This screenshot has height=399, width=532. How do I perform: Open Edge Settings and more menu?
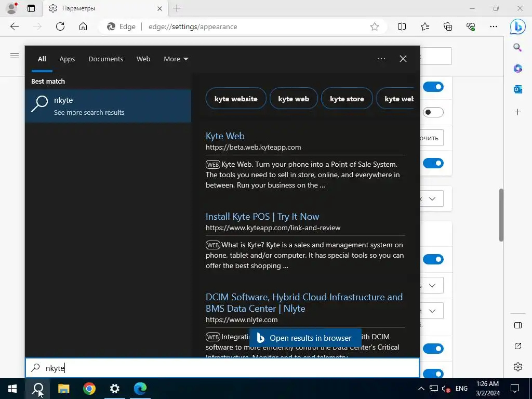[x=494, y=26]
